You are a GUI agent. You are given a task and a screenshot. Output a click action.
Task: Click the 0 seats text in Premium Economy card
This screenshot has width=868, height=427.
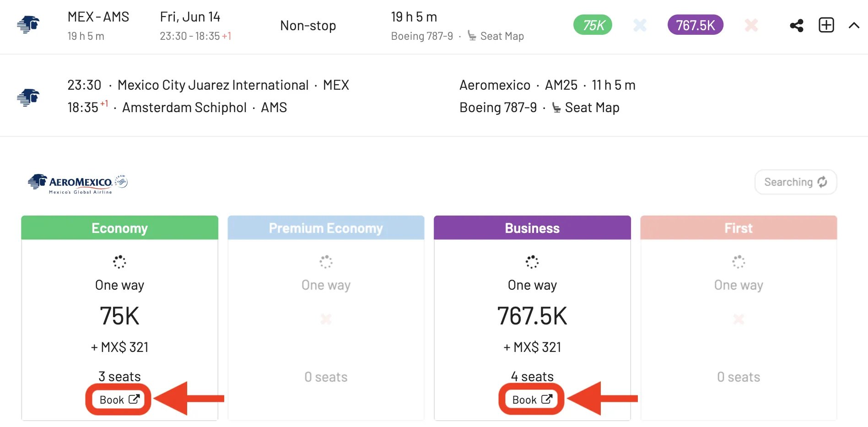326,377
